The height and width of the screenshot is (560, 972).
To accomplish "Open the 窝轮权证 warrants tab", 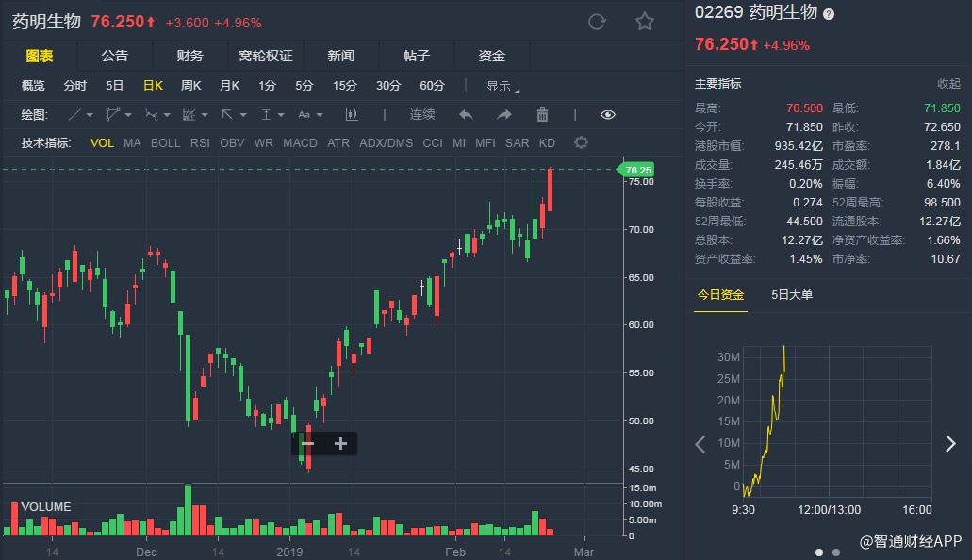I will tap(265, 56).
